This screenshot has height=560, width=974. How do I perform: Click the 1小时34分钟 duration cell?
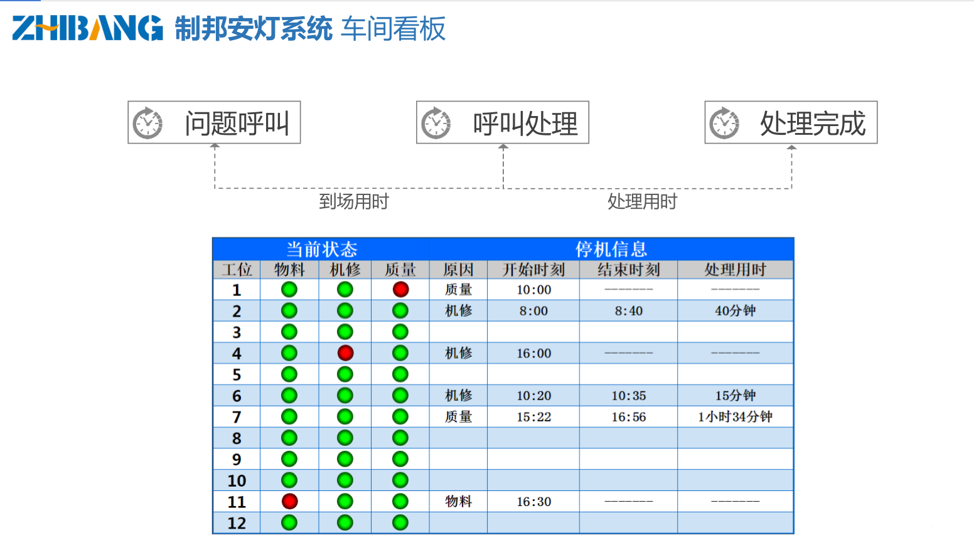[x=735, y=417]
